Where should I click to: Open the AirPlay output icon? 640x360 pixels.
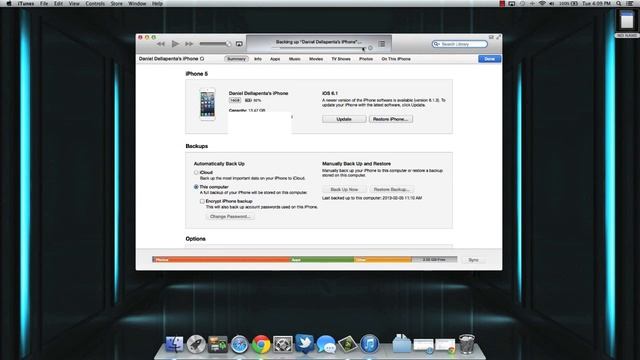[x=239, y=44]
